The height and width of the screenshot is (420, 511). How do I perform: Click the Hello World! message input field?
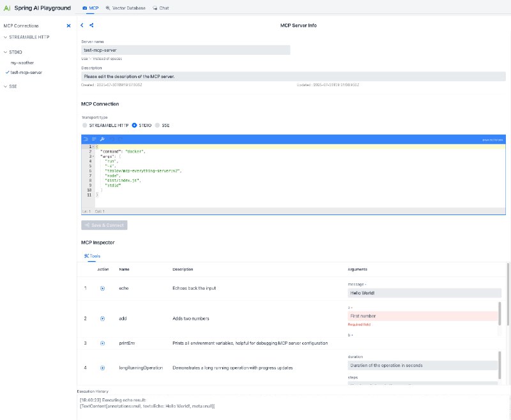(422, 292)
